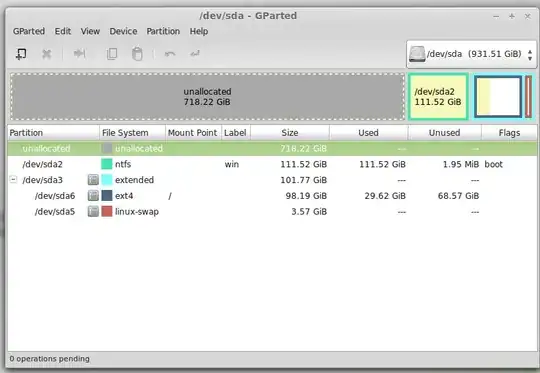Open the GParted menu
The width and height of the screenshot is (540, 373).
click(x=29, y=31)
